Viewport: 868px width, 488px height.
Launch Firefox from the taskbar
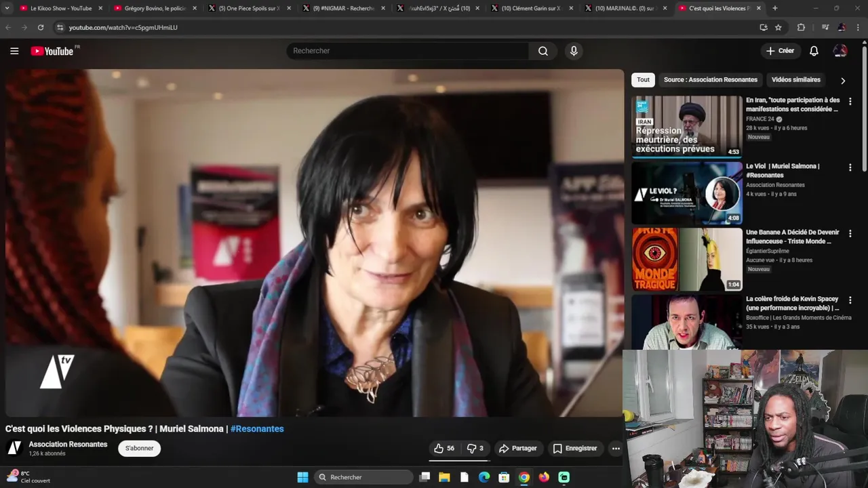coord(544,477)
